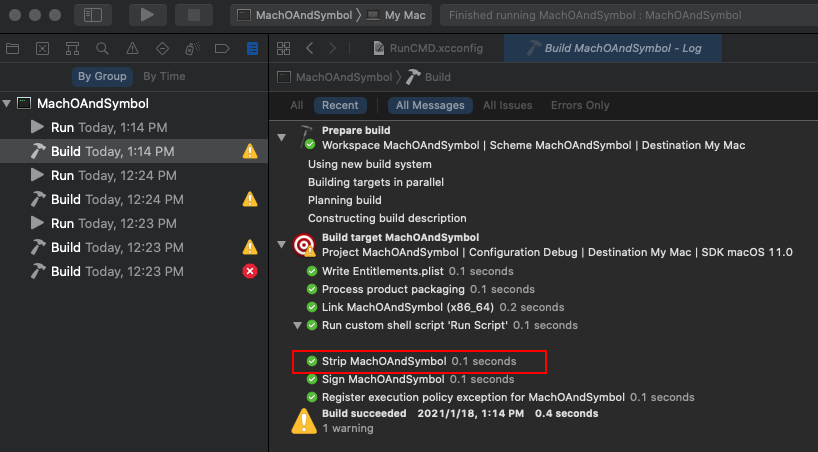Open the Debug navigator
The height and width of the screenshot is (452, 818).
click(x=193, y=49)
